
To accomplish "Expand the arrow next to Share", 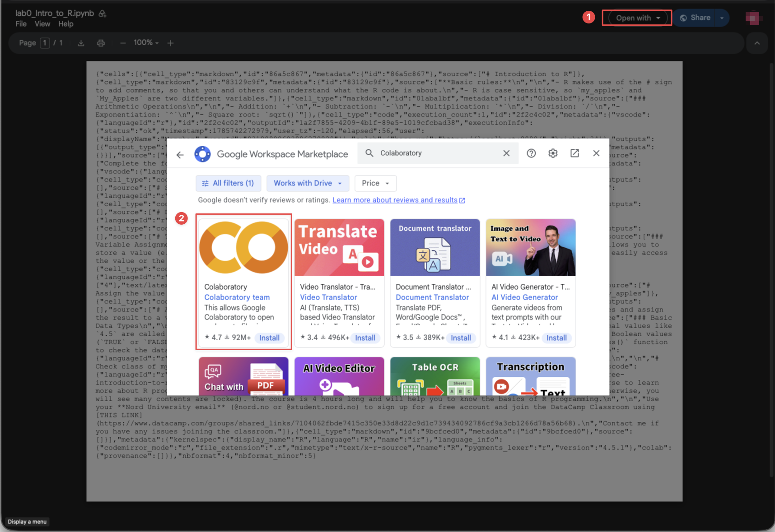I will 722,18.
